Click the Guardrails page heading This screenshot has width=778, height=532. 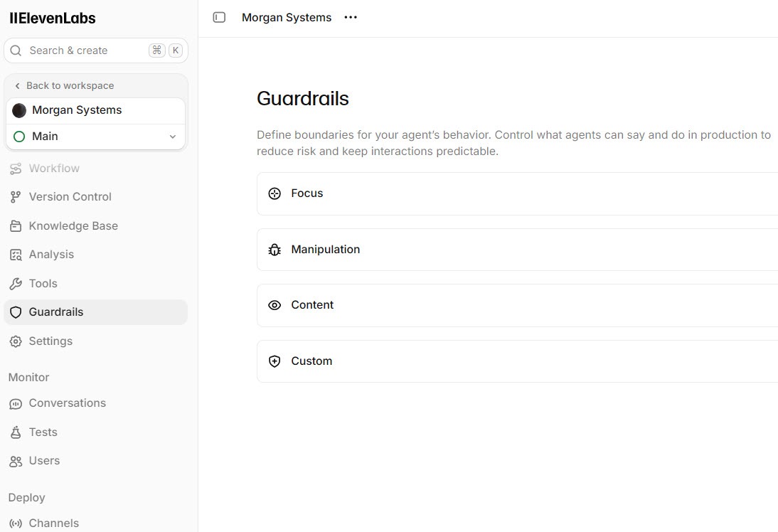[x=303, y=98]
